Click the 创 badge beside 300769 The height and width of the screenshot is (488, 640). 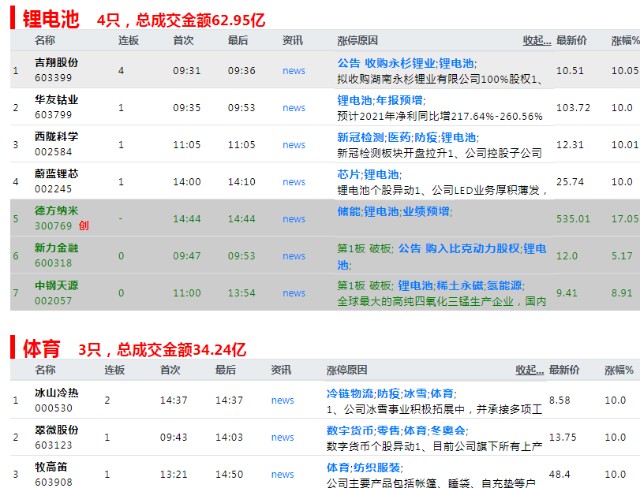[84, 226]
